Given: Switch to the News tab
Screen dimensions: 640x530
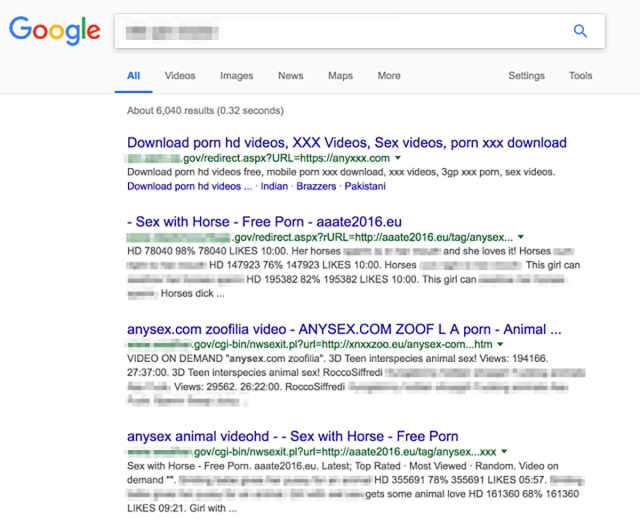Looking at the screenshot, I should click(291, 76).
